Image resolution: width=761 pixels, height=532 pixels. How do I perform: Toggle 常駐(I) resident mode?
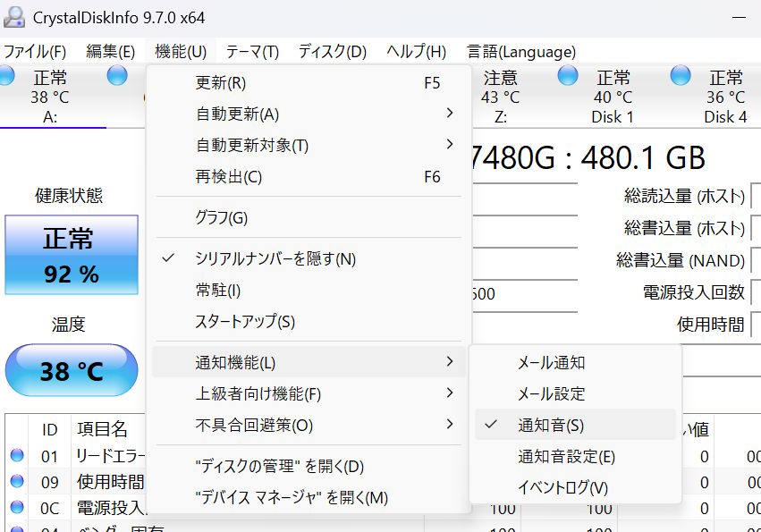point(309,291)
